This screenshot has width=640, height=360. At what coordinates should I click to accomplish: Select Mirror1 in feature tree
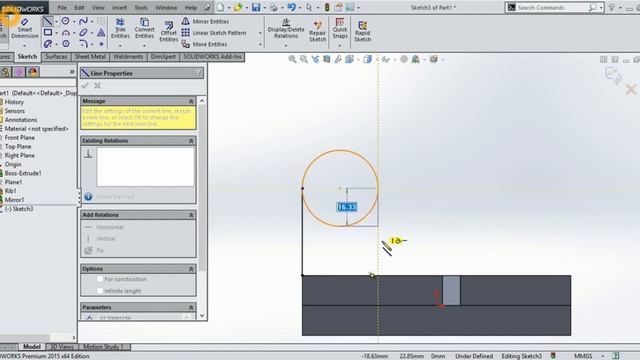pos(14,200)
